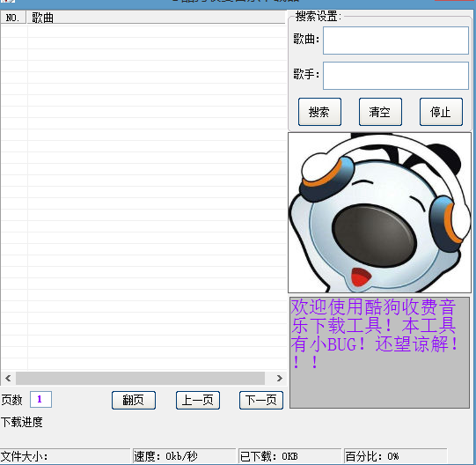Image resolution: width=476 pixels, height=465 pixels.
Task: Click the KuGou mascot image
Action: [379, 212]
